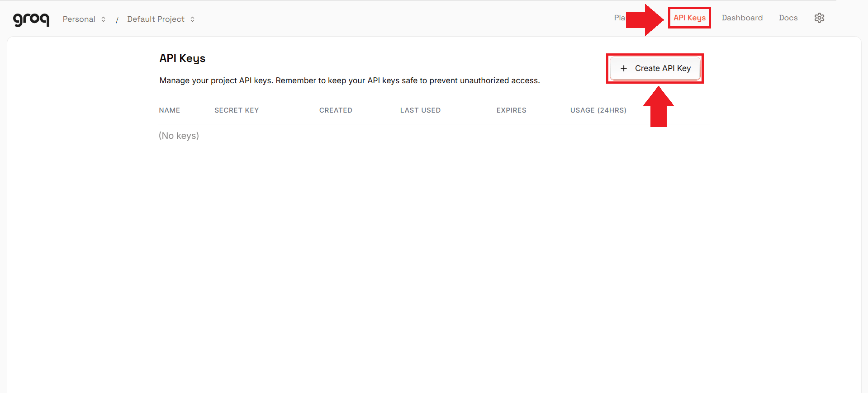
Task: Select the NAME column header
Action: pyautogui.click(x=170, y=110)
